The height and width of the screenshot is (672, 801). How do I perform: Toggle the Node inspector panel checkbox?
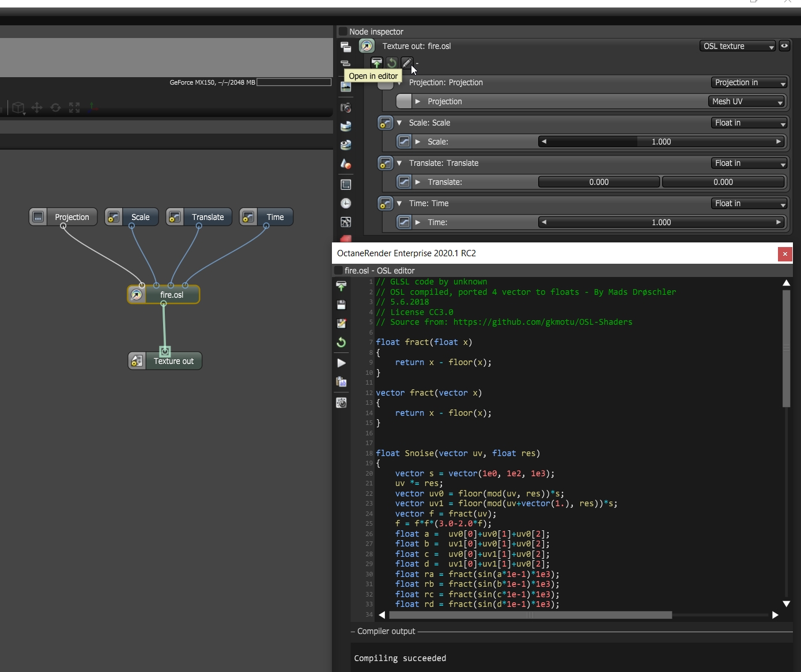(343, 32)
